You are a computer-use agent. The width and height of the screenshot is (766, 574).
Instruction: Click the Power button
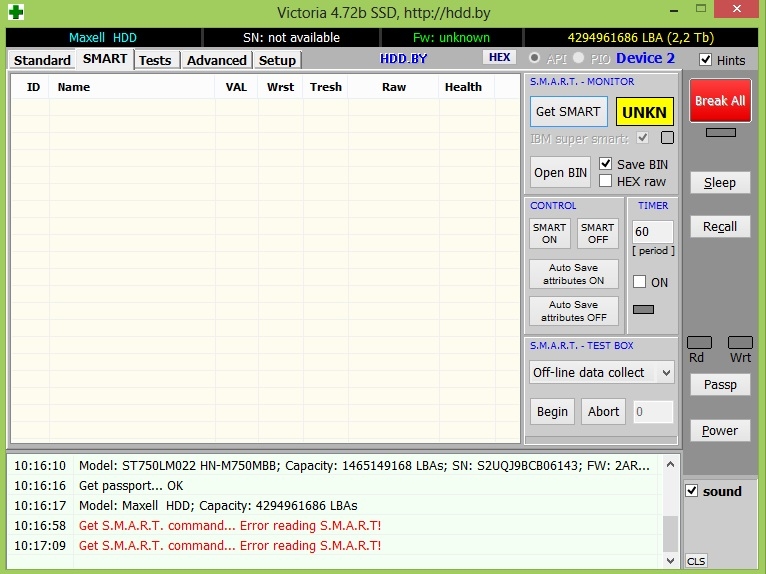[x=720, y=431]
